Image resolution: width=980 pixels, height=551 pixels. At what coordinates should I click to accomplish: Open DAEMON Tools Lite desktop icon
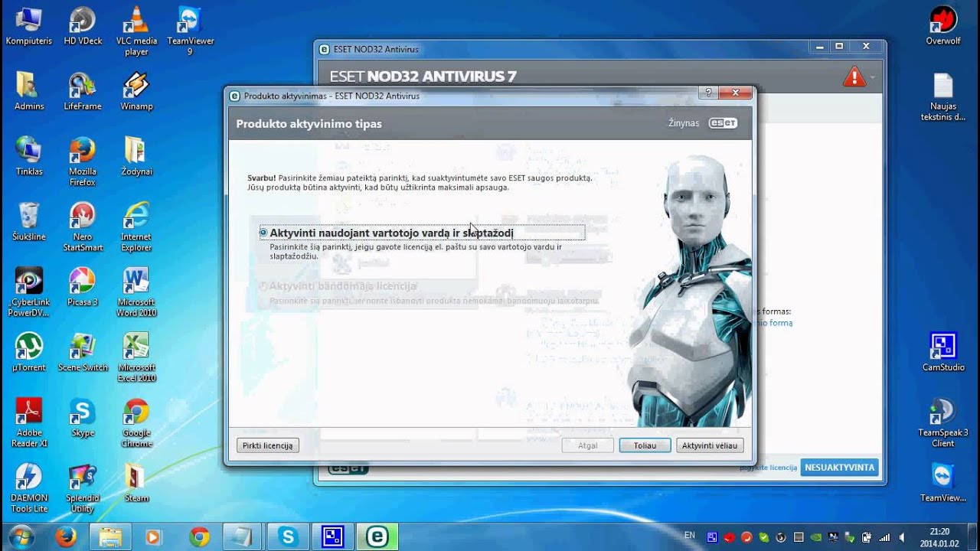click(x=29, y=487)
